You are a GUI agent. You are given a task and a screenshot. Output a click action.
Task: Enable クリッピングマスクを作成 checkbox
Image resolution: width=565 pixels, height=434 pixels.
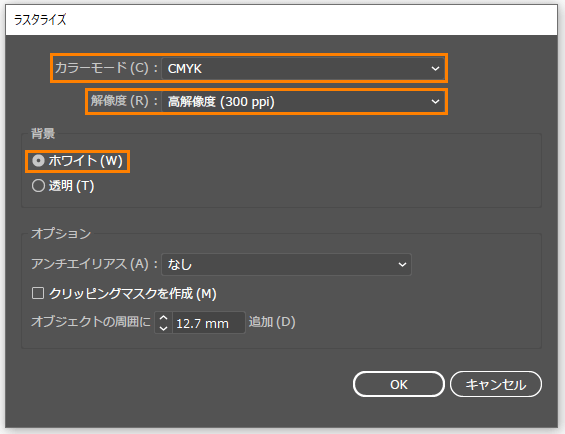pyautogui.click(x=38, y=293)
